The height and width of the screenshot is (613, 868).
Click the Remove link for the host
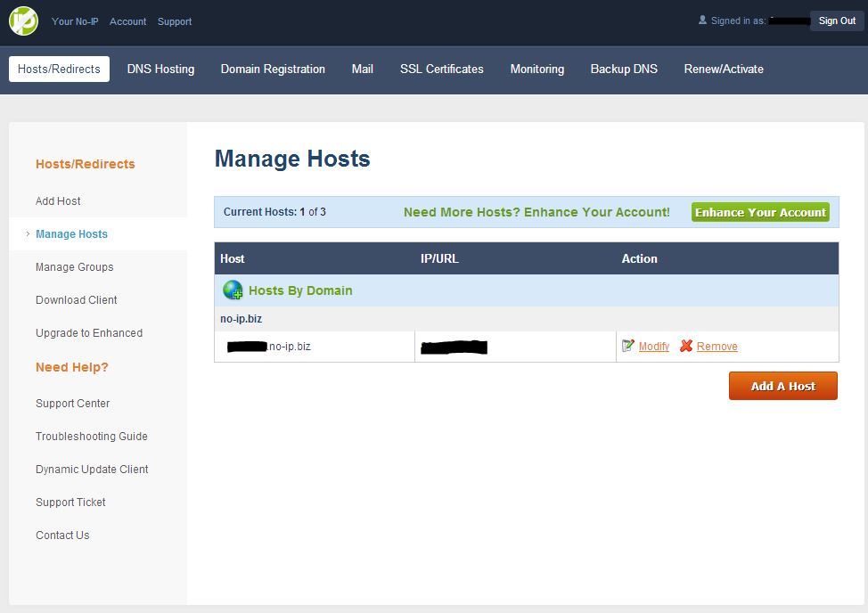point(717,347)
